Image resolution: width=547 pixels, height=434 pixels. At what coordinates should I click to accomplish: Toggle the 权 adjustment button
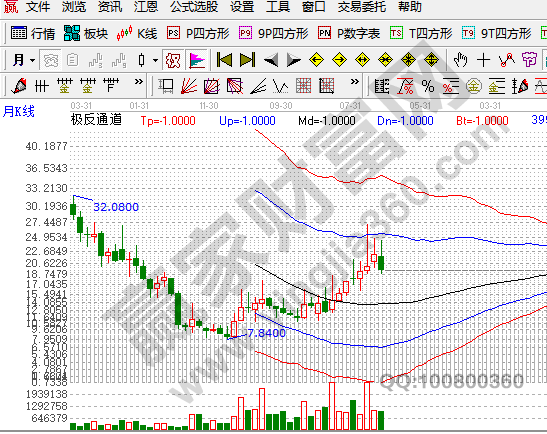coord(173,60)
